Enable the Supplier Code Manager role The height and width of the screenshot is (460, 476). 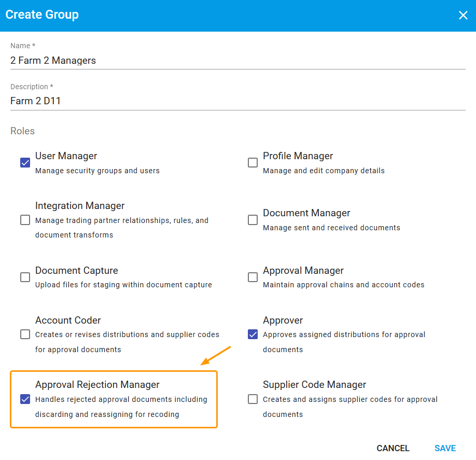[x=253, y=399]
